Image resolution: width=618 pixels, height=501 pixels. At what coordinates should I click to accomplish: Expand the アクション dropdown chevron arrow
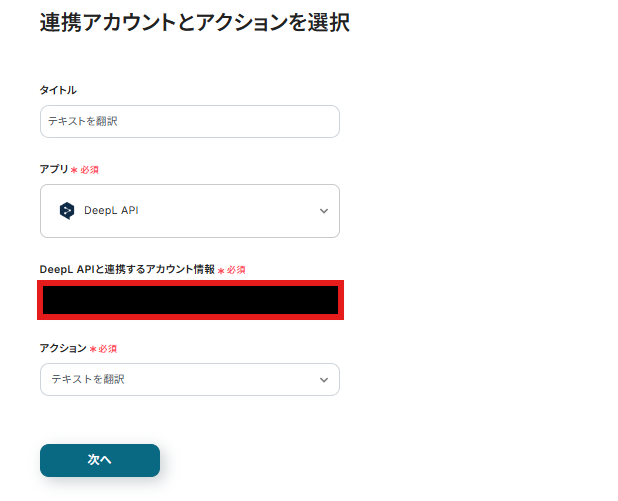323,380
